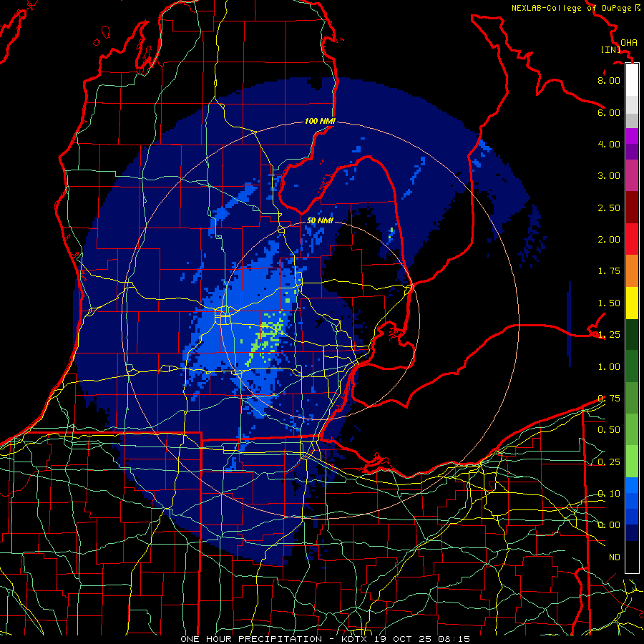Click the 100 NMI range ring label
The height and width of the screenshot is (644, 644).
click(x=320, y=121)
